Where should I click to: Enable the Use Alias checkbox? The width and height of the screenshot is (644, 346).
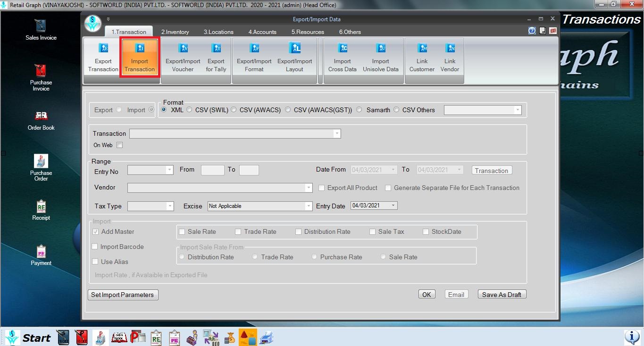click(x=95, y=262)
